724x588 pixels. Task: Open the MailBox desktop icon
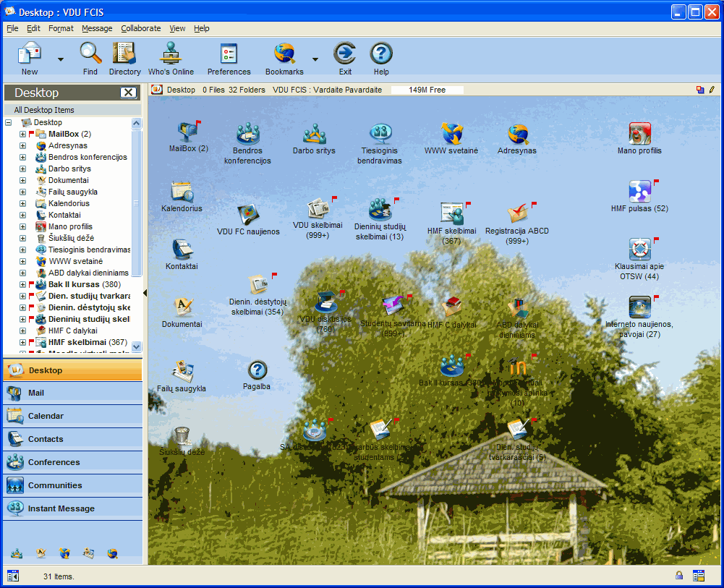point(188,133)
